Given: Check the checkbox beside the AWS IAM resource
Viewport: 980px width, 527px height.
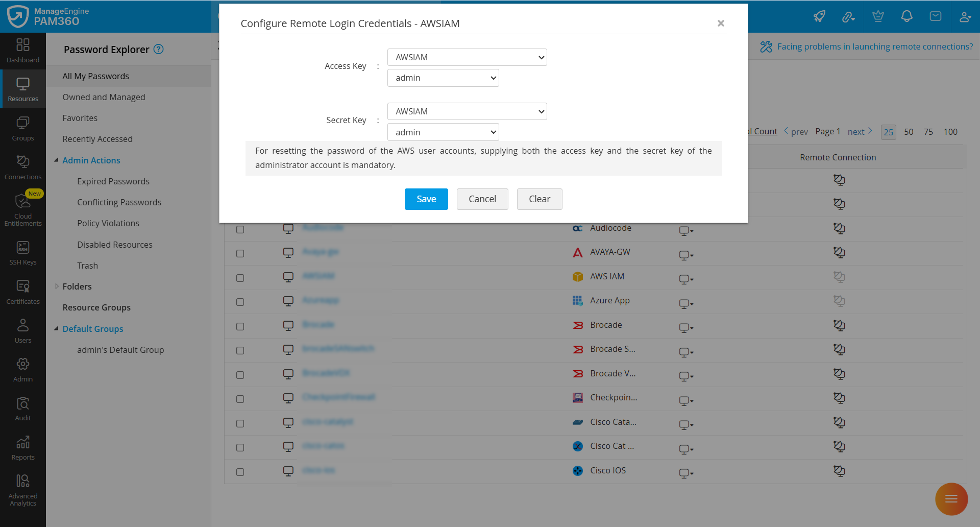Looking at the screenshot, I should tap(240, 278).
